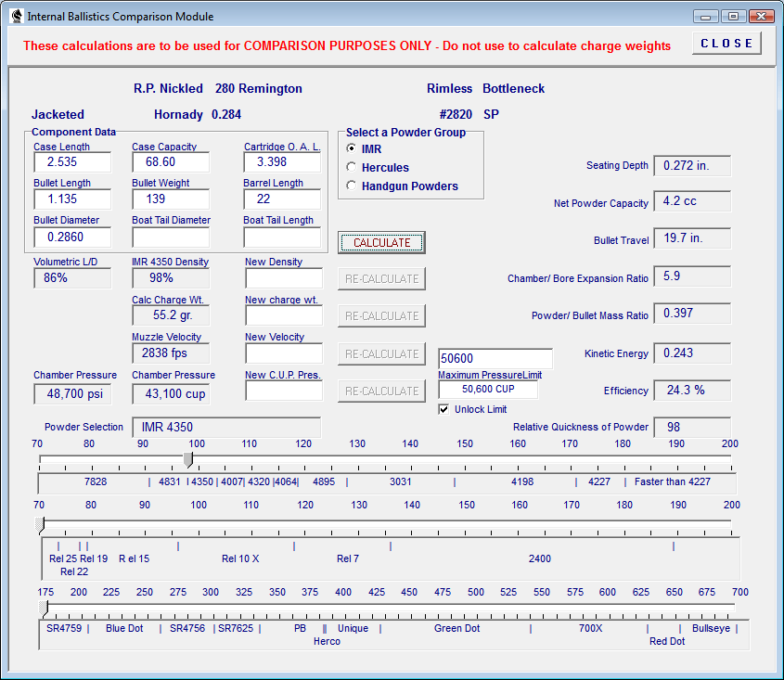This screenshot has height=680, width=784.
Task: Click the New Density input box
Action: pyautogui.click(x=284, y=278)
